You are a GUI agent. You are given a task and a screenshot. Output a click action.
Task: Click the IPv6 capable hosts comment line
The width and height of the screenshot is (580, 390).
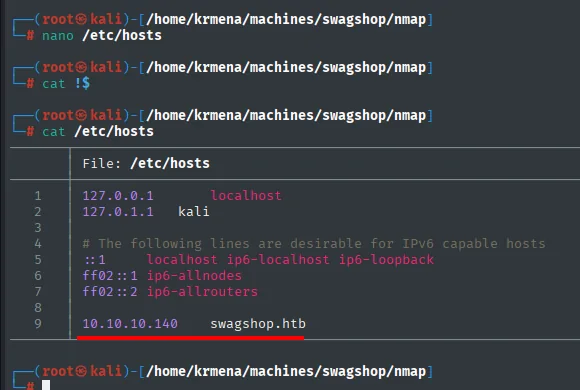click(x=314, y=243)
